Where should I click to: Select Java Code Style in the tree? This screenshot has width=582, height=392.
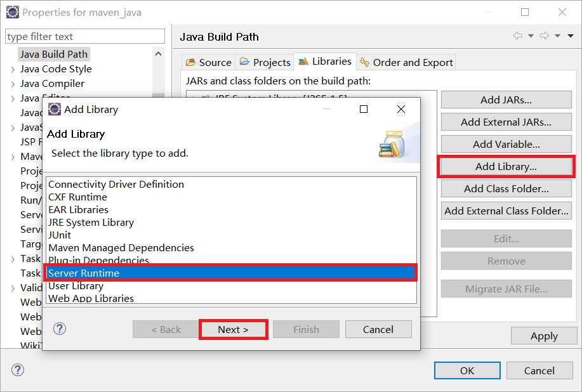pos(56,69)
